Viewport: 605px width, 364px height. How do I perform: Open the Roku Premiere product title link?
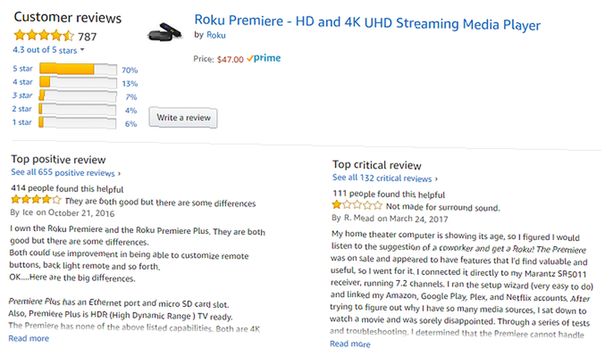tap(367, 23)
